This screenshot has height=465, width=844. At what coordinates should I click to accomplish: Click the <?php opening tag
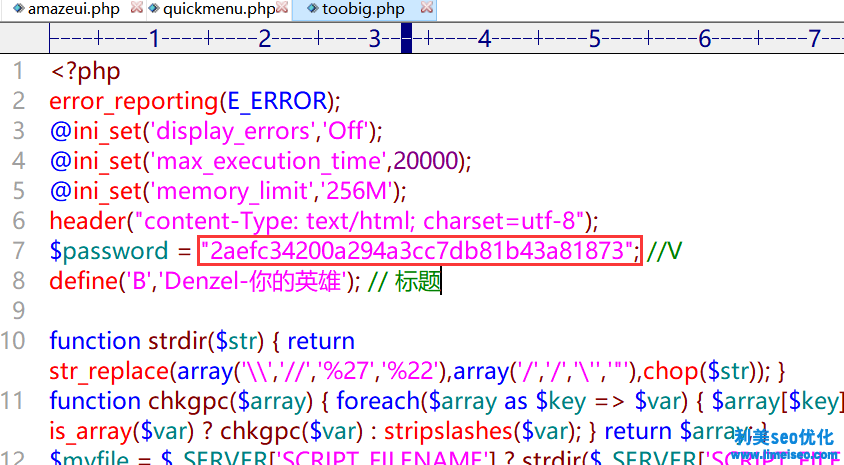click(x=85, y=72)
